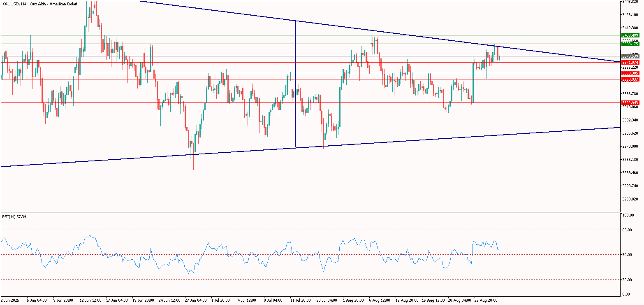Screen dimensions: 644x305
Task: Click the 3255.180 price scale value
Action: coord(630,159)
